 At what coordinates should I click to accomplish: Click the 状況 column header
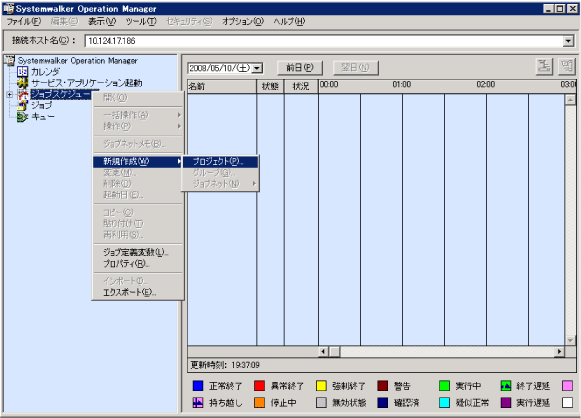pos(301,86)
